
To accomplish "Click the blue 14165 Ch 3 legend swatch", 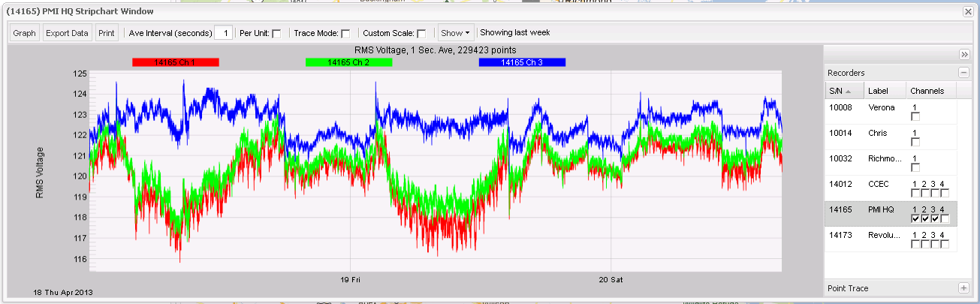I will (522, 62).
